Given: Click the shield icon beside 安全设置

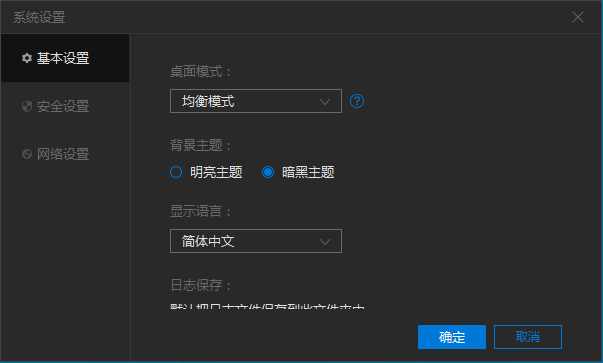Looking at the screenshot, I should pyautogui.click(x=27, y=106).
